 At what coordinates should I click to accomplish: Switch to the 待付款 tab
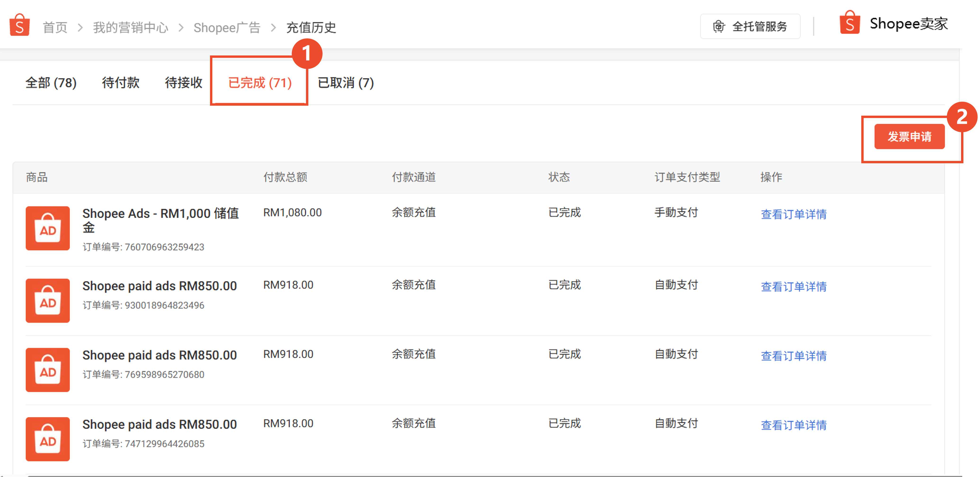click(121, 82)
